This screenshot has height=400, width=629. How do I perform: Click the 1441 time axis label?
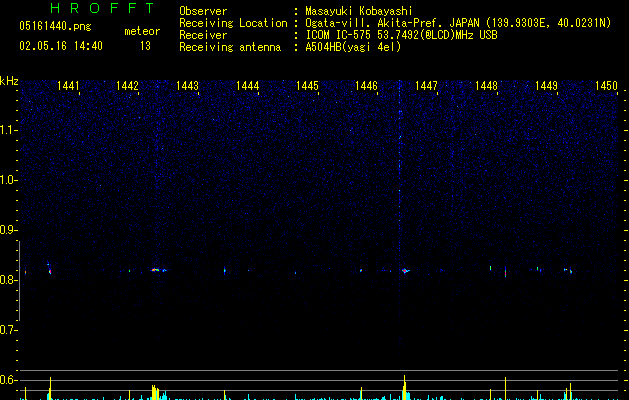(68, 86)
